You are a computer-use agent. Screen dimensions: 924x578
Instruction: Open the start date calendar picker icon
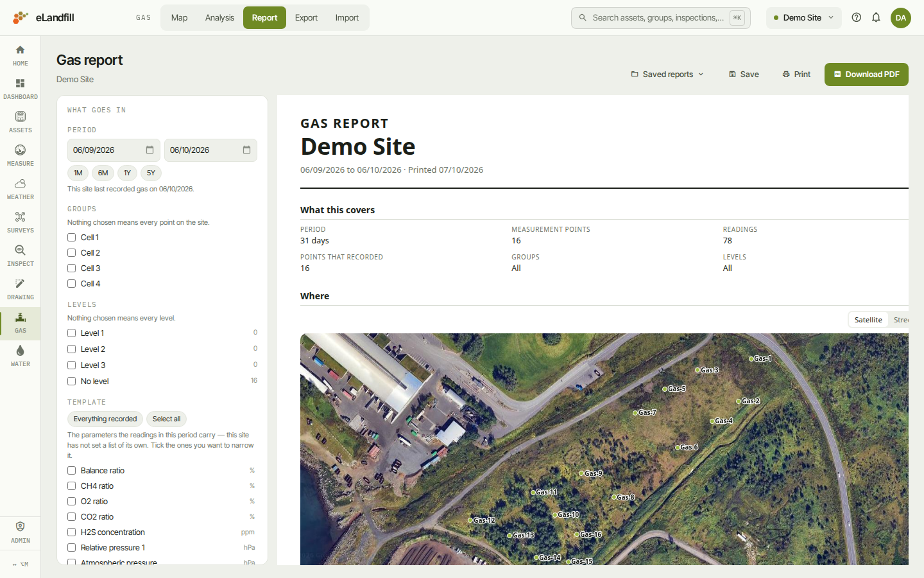[x=150, y=150]
